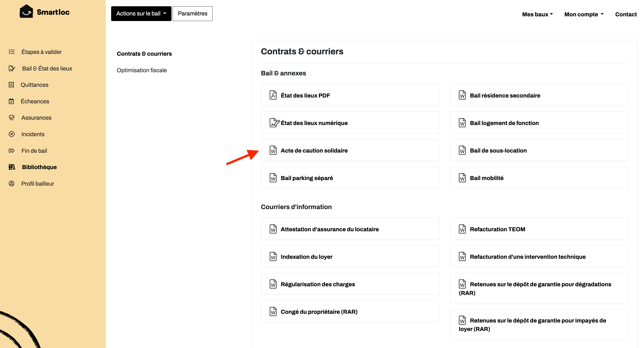Click the Fin de bail exit icon
This screenshot has height=348, width=644.
(x=11, y=151)
